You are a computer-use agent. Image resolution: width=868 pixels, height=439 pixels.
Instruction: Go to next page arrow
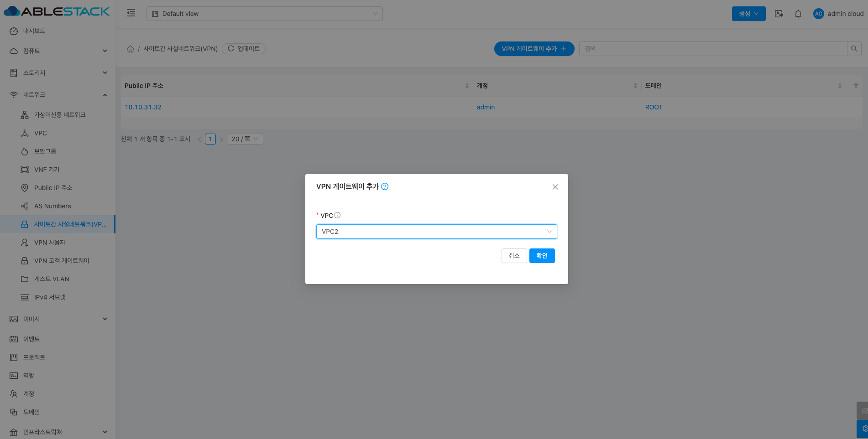[x=221, y=139]
